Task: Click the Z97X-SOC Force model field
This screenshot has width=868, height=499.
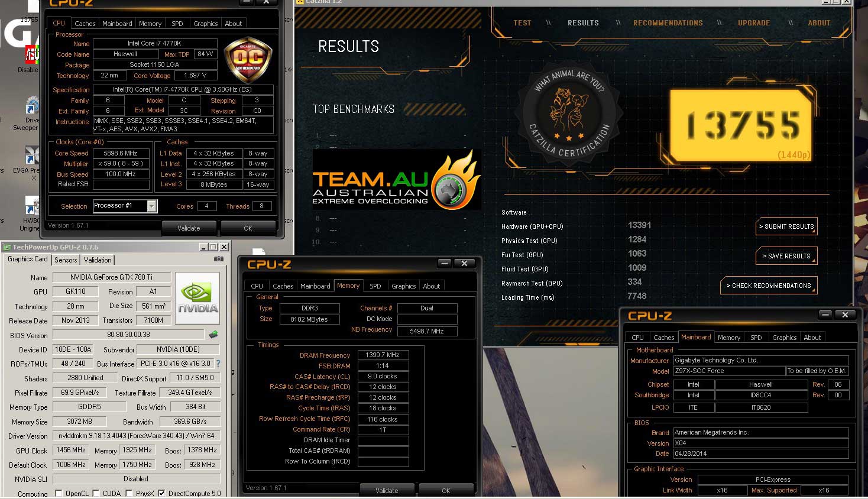Action: 729,371
